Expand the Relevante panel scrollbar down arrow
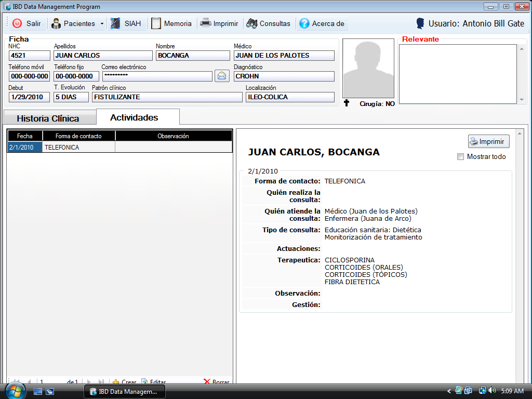Viewport: 532px width, 399px height. [x=522, y=99]
